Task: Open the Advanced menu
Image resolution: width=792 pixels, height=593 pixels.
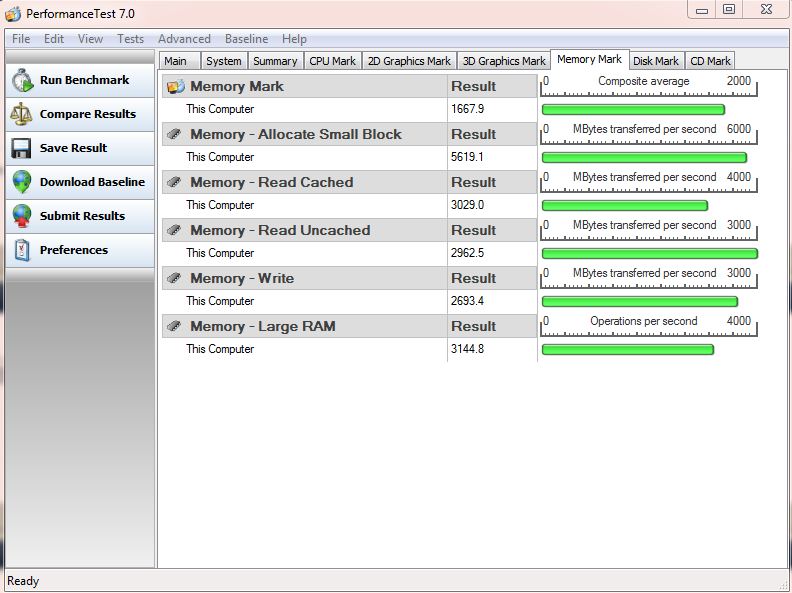Action: (x=184, y=39)
